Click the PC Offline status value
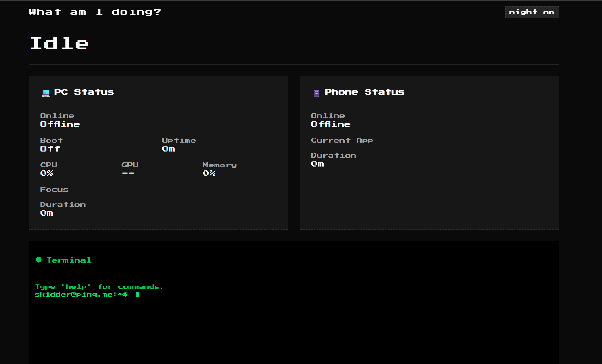Viewport: 602px width, 364px height. pyautogui.click(x=60, y=124)
